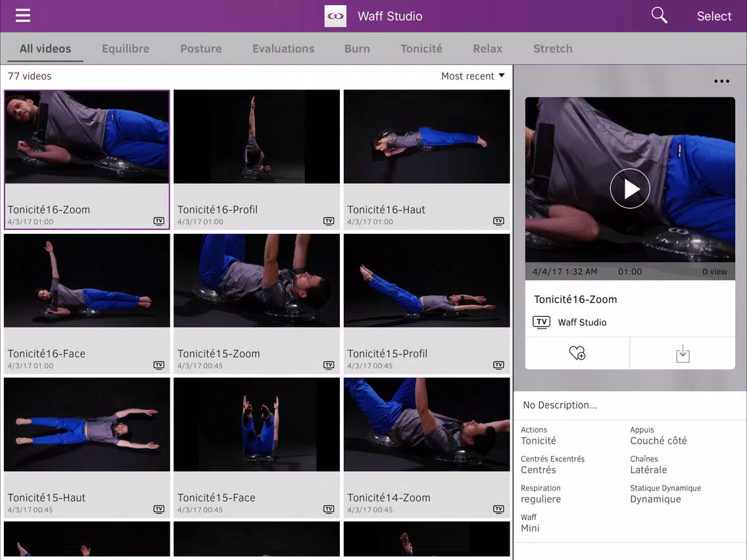Tap the Select button
This screenshot has height=560, width=747.
[713, 16]
